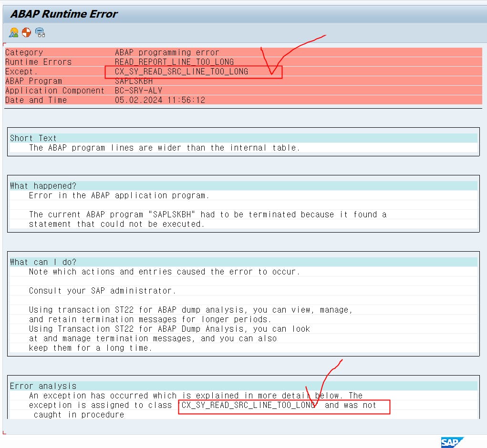Click the 'Runtime Errors' row label
This screenshot has width=487, height=448.
pos(39,62)
